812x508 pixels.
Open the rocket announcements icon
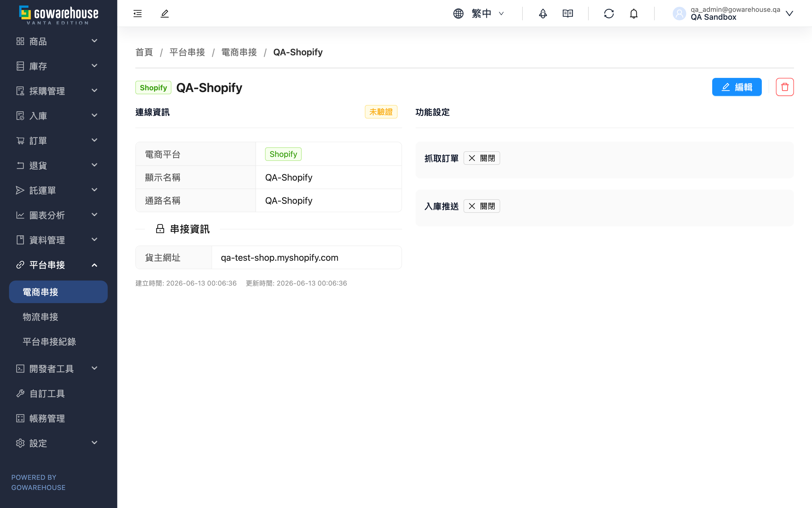(x=542, y=14)
